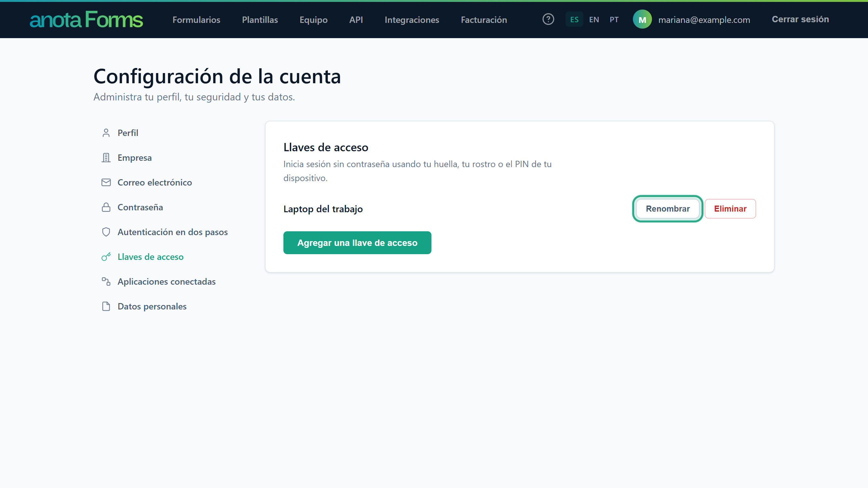Switch language to EN
This screenshot has height=488, width=868.
[x=594, y=20]
